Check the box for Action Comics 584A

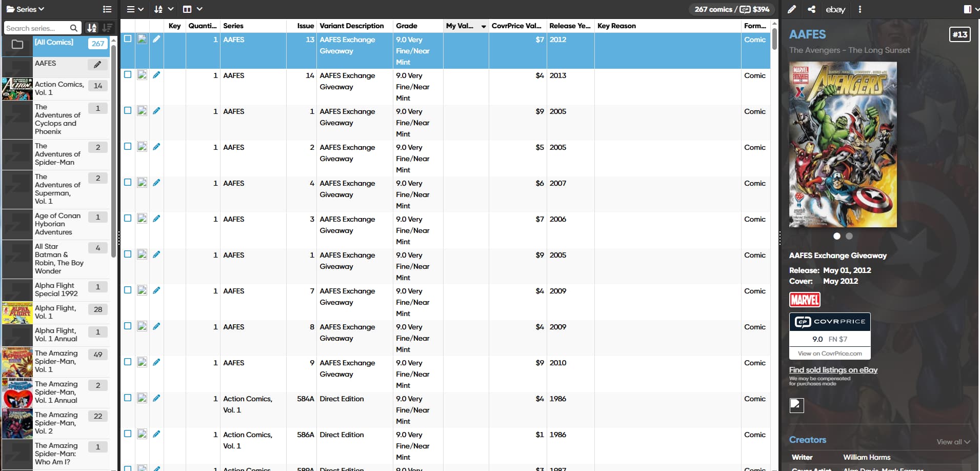[x=128, y=398]
